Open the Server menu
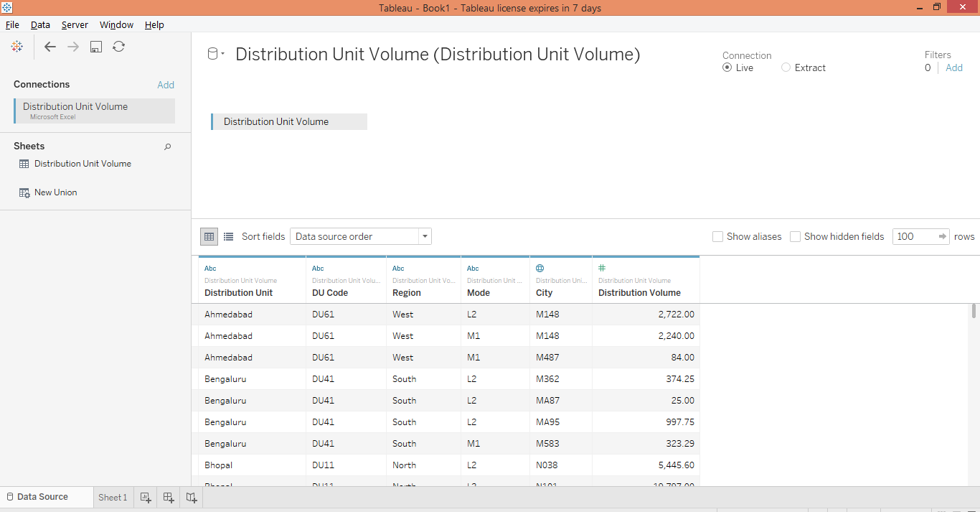 75,24
